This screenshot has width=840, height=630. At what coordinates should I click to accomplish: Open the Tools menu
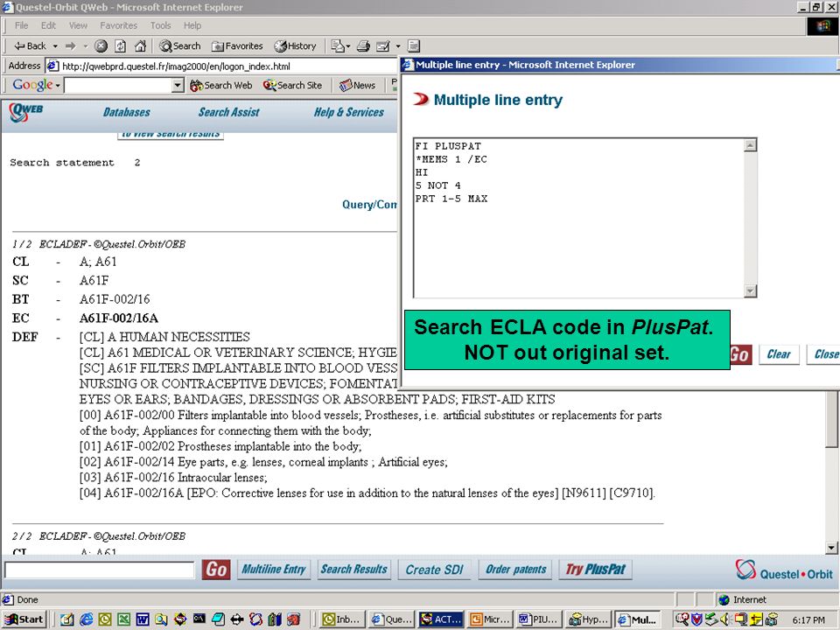pos(160,25)
